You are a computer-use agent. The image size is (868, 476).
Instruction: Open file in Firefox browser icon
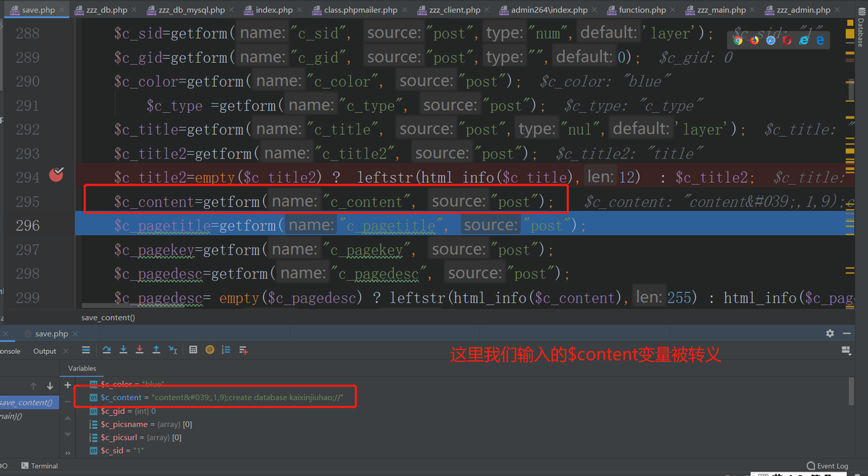click(755, 41)
